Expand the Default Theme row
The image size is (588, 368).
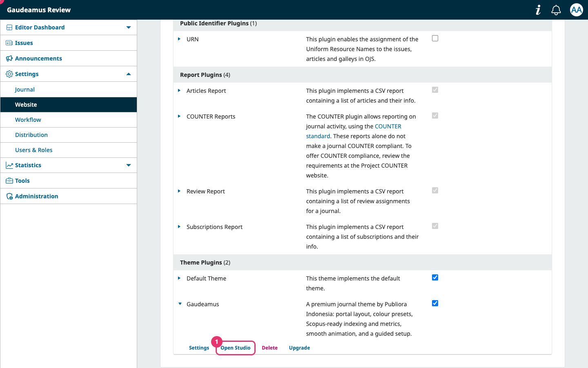[x=179, y=278]
